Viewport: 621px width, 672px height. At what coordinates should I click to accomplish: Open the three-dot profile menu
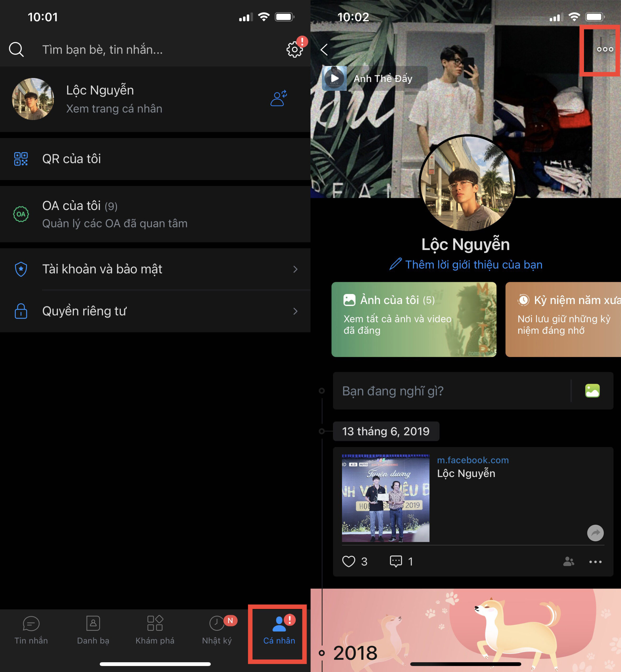pyautogui.click(x=605, y=49)
